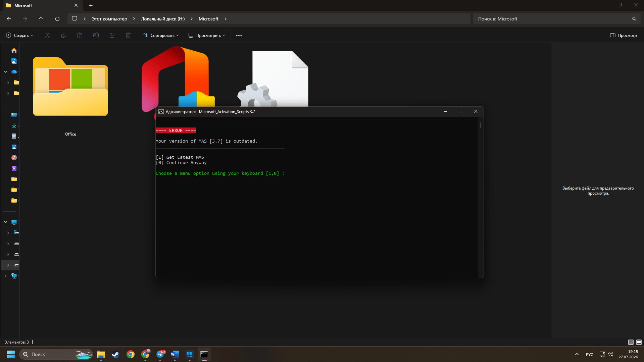Screen dimensions: 644x362
Task: Close the Microsoft_Activation_Scripts console window
Action: click(476, 111)
